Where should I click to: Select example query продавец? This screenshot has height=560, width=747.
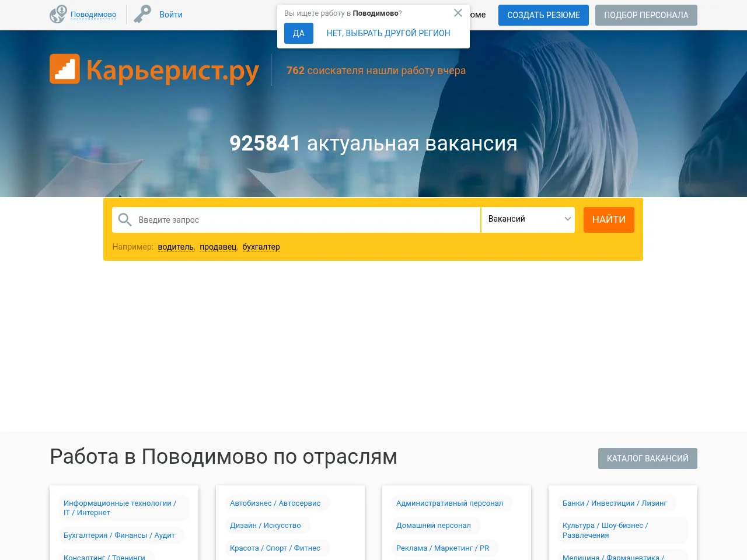pos(218,247)
